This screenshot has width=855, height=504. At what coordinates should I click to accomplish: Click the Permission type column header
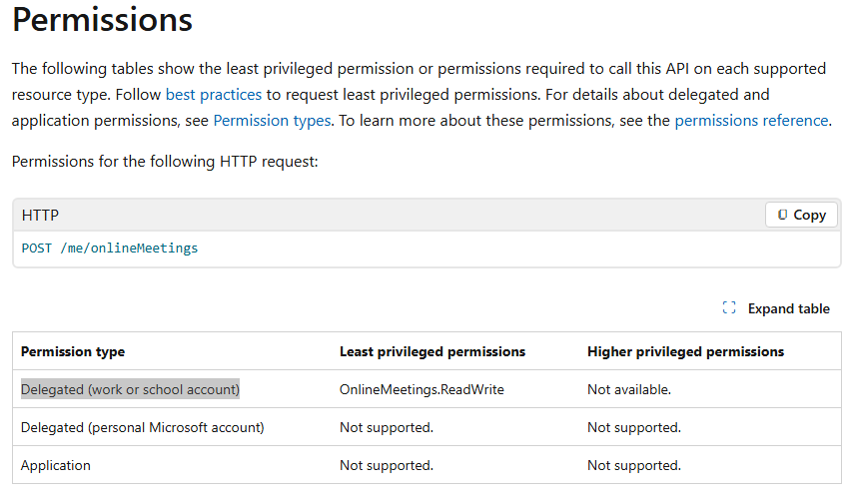(x=73, y=351)
